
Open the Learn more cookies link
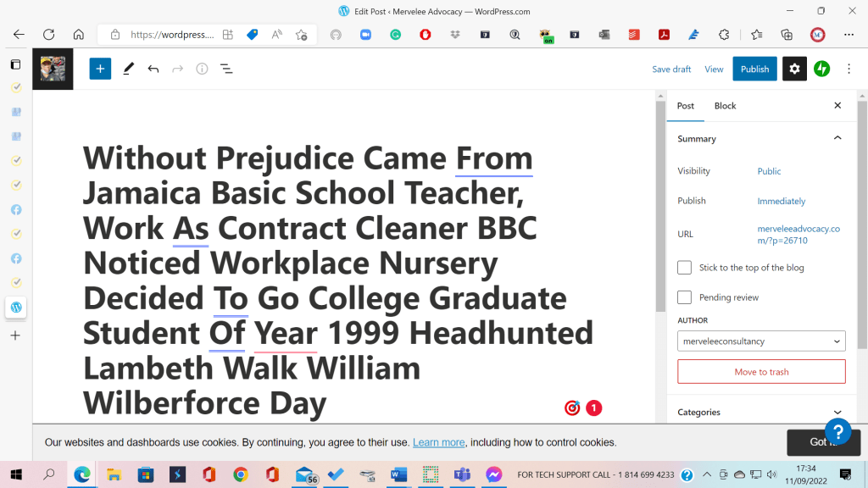point(438,442)
